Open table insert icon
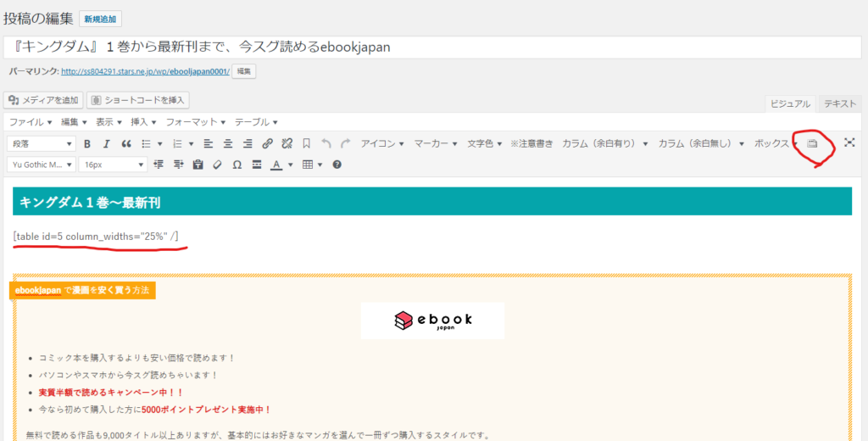 click(308, 165)
